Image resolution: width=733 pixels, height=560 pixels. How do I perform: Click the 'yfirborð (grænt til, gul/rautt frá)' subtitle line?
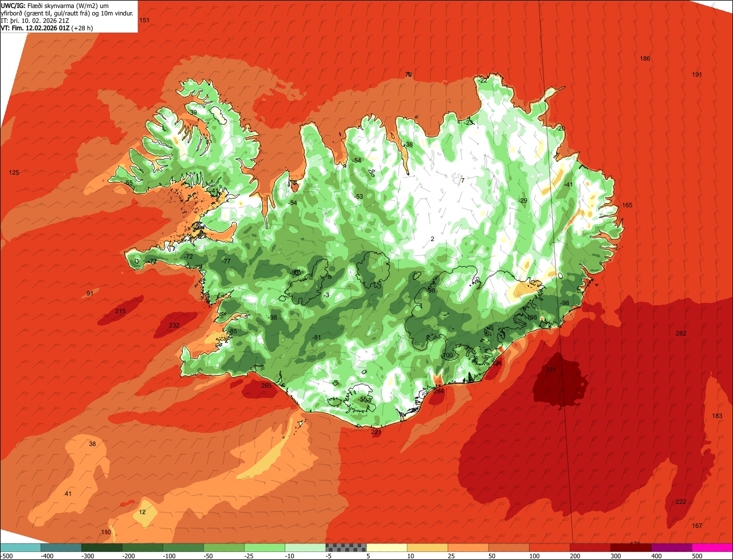(67, 13)
